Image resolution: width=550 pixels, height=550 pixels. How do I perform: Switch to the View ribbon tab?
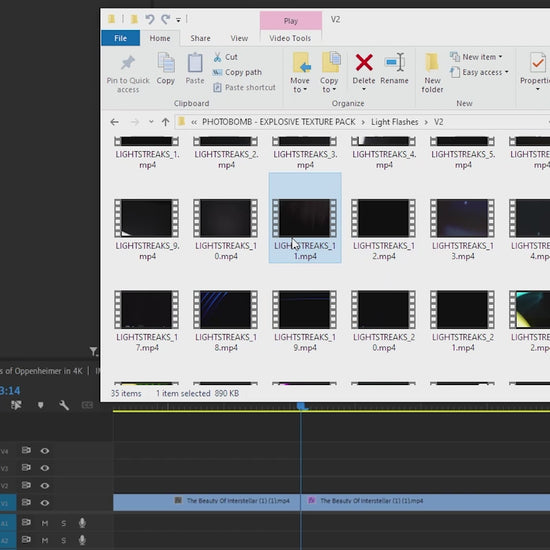point(239,38)
